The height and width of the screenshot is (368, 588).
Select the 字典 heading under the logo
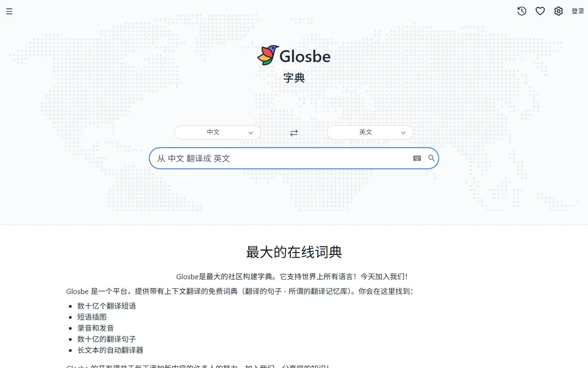(x=294, y=77)
